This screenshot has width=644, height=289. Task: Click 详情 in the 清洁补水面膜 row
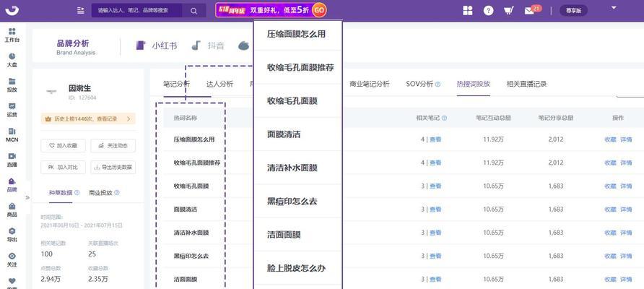tap(626, 233)
